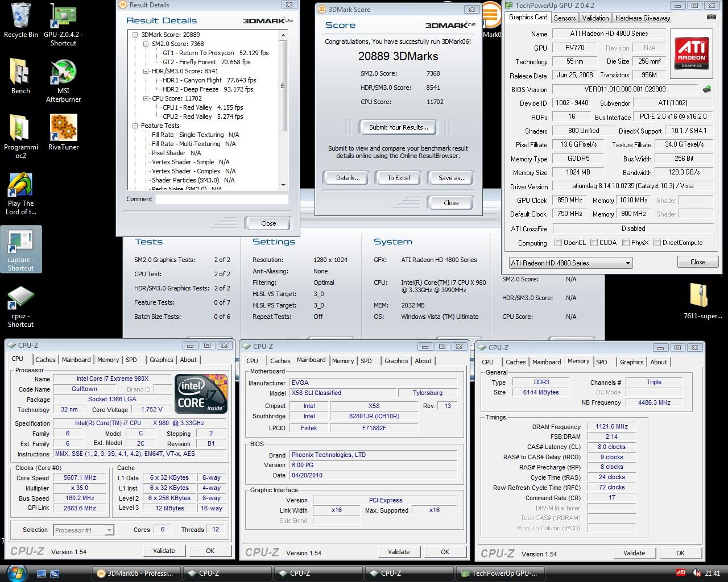
Task: Click the X58 SLI Classified model field
Action: click(342, 393)
